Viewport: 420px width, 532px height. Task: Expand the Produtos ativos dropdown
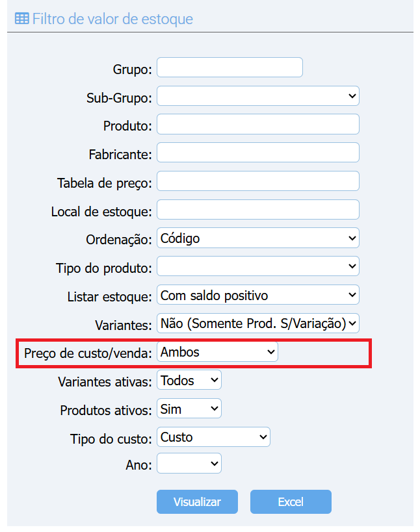point(189,409)
